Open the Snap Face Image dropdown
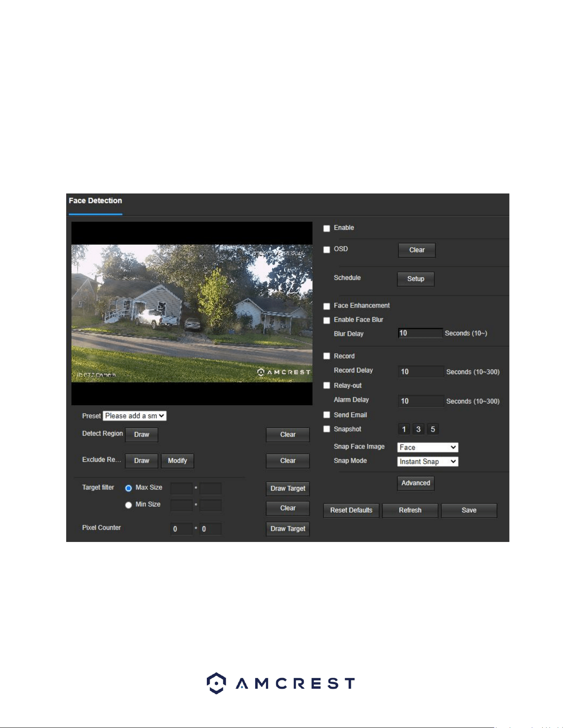 [x=428, y=447]
